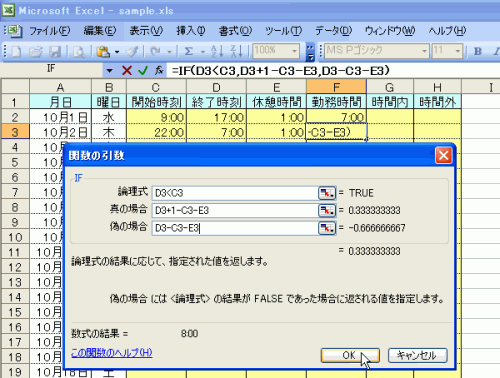Click the 偽の場合 input field
This screenshot has width=500, height=378.
235,228
